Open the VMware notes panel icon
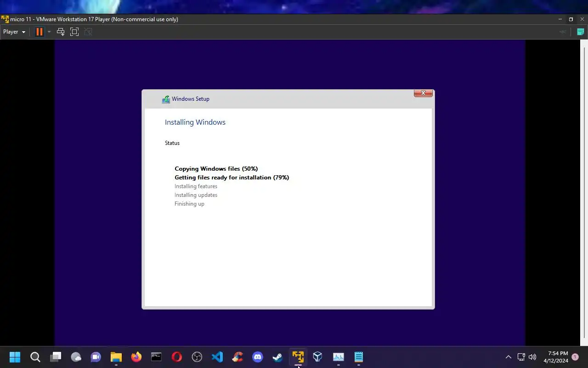 [581, 32]
